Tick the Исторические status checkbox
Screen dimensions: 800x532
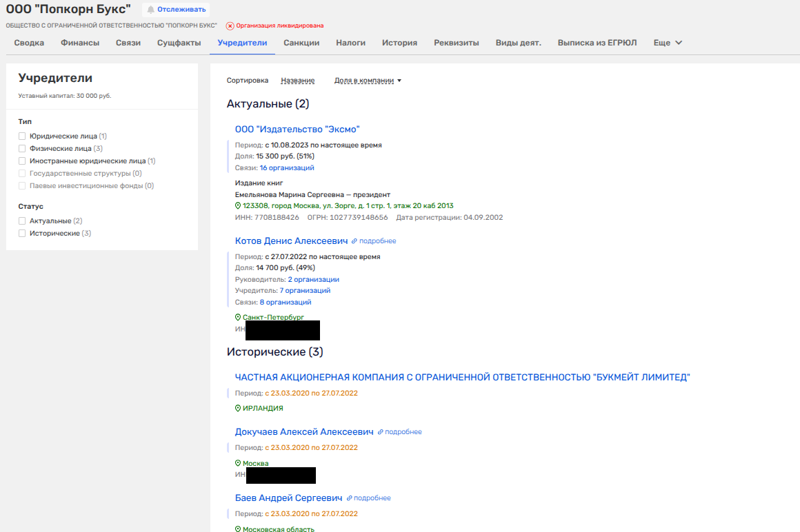[x=23, y=234]
